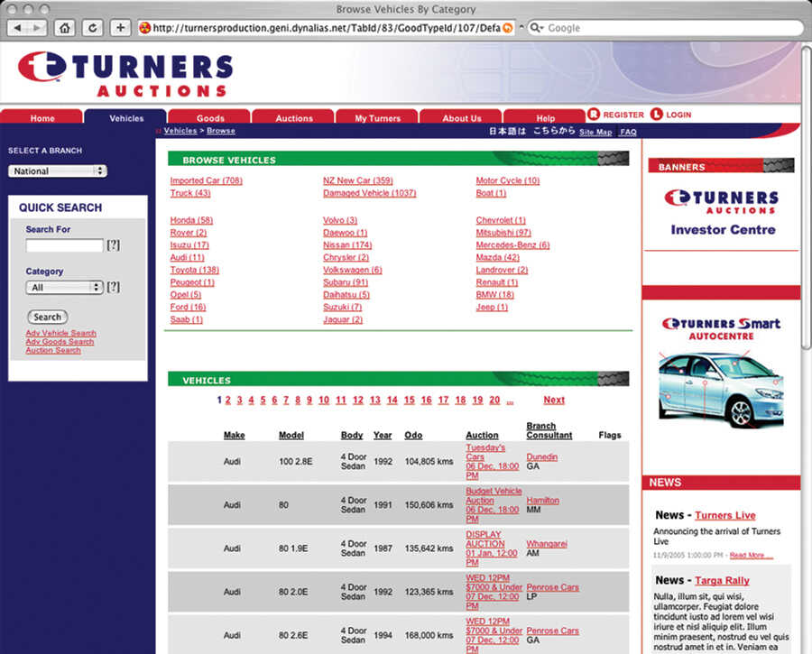Click the Search For text field
Viewport: 812px width, 654px height.
64,245
